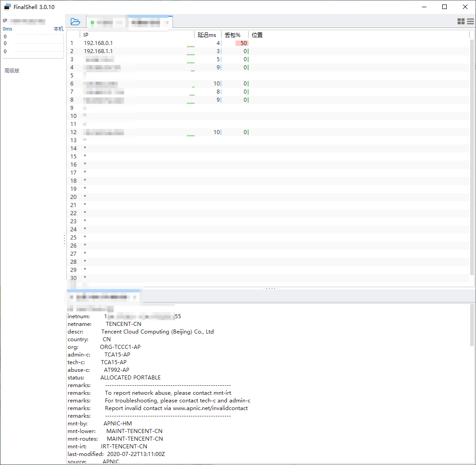Click the green status session tab
This screenshot has width=476, height=465.
(x=105, y=22)
